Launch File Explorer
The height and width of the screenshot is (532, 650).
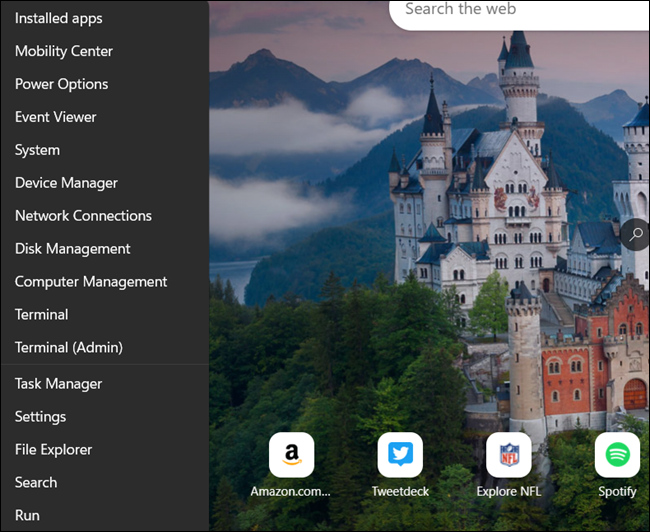point(54,450)
